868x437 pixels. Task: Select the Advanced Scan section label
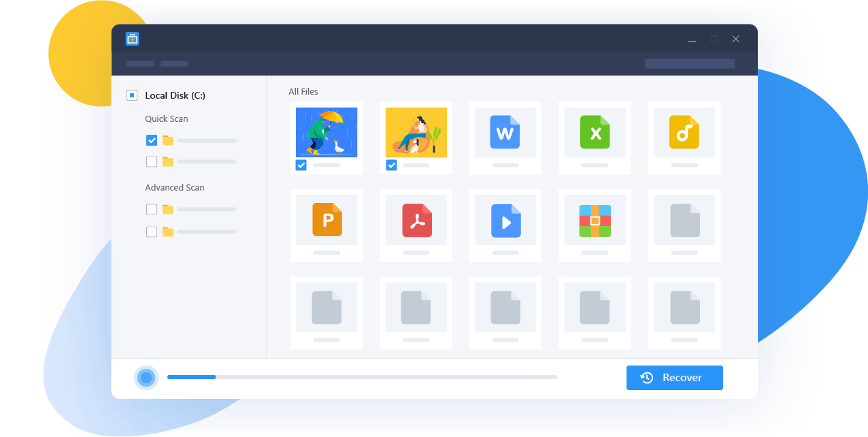pos(174,187)
